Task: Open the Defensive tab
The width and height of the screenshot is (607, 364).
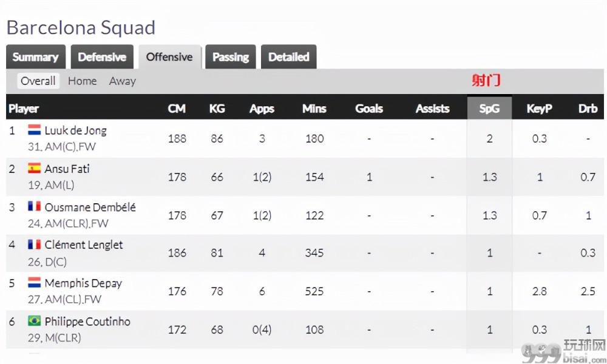Action: pos(102,57)
